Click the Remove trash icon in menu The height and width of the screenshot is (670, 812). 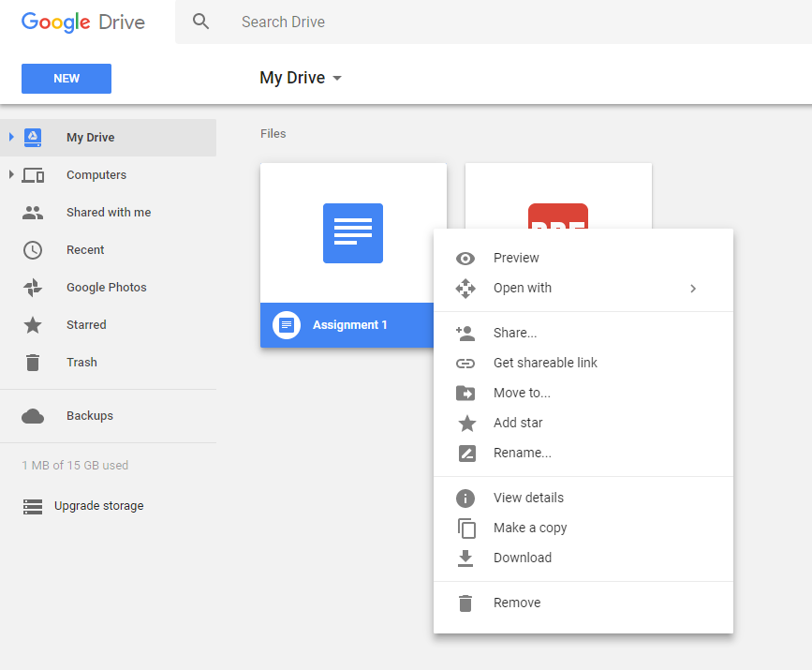click(465, 603)
